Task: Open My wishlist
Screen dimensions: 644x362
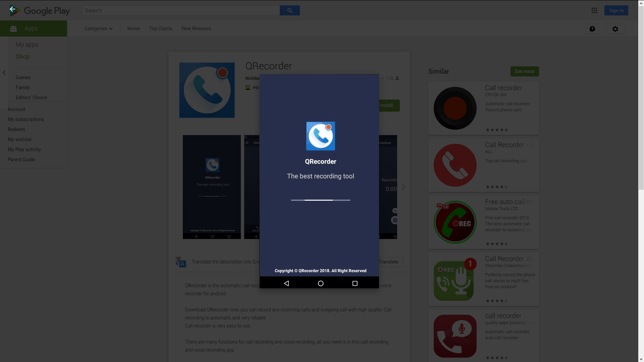Action: (20, 139)
